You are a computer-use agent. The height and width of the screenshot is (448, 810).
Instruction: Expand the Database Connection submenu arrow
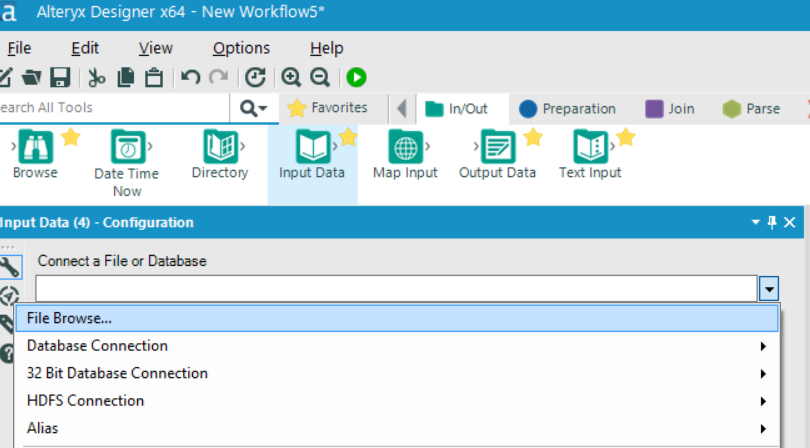pyautogui.click(x=763, y=346)
